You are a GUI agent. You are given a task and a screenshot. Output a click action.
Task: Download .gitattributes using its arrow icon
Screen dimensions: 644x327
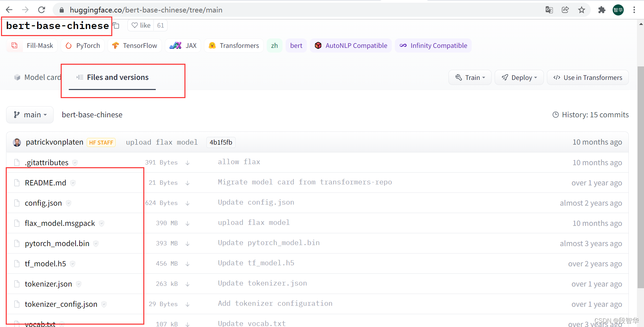click(x=187, y=163)
